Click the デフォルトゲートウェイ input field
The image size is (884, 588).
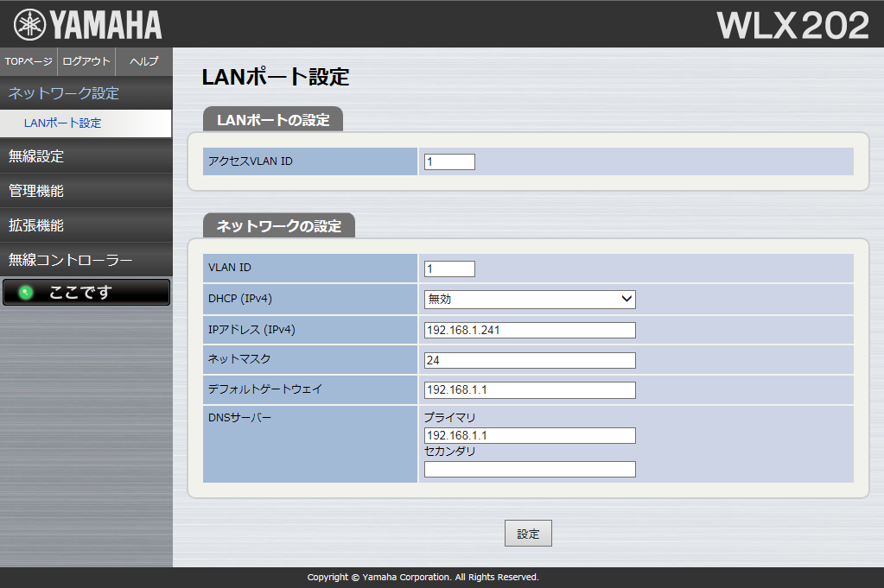pyautogui.click(x=530, y=390)
